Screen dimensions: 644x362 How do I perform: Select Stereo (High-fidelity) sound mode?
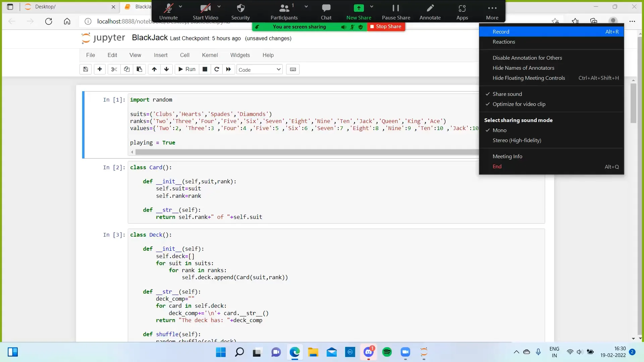pyautogui.click(x=551, y=140)
